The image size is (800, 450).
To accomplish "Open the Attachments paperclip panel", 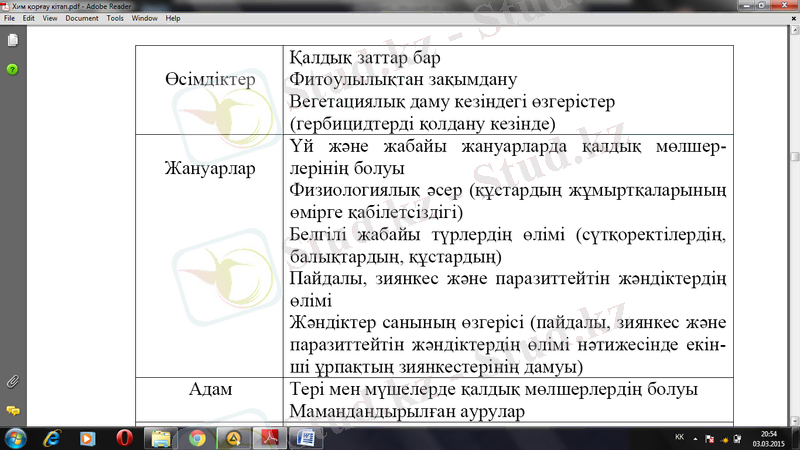I will pyautogui.click(x=13, y=382).
